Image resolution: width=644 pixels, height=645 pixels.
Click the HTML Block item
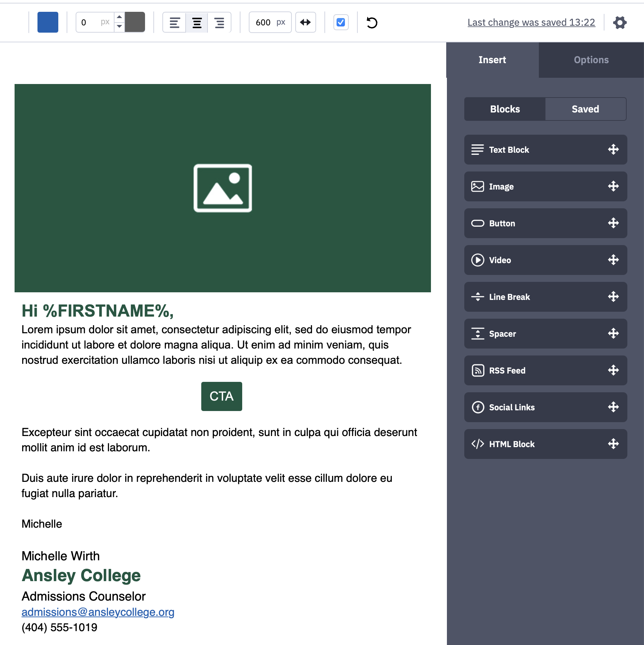tap(545, 444)
